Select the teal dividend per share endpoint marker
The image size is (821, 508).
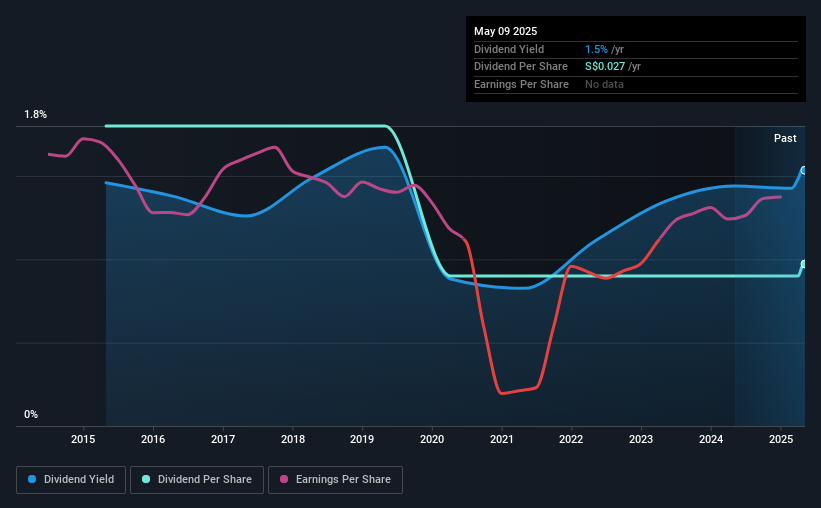click(x=804, y=264)
